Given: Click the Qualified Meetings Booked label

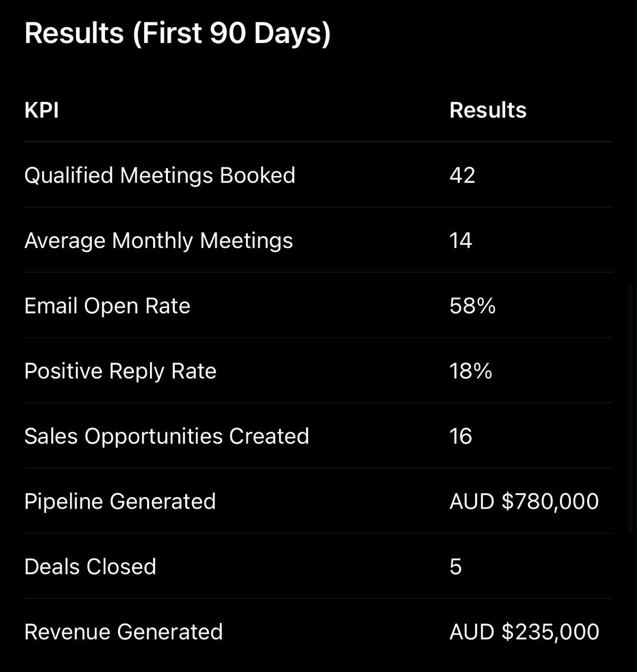Looking at the screenshot, I should point(160,175).
